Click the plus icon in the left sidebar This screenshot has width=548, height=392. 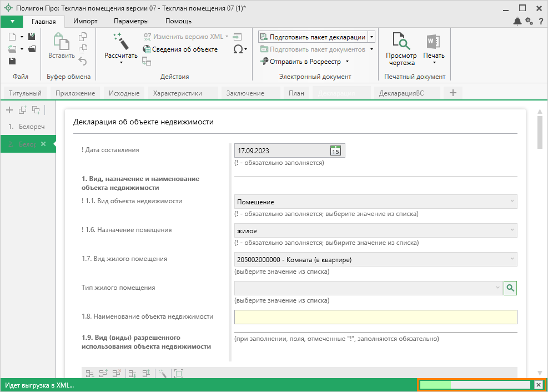click(x=9, y=110)
